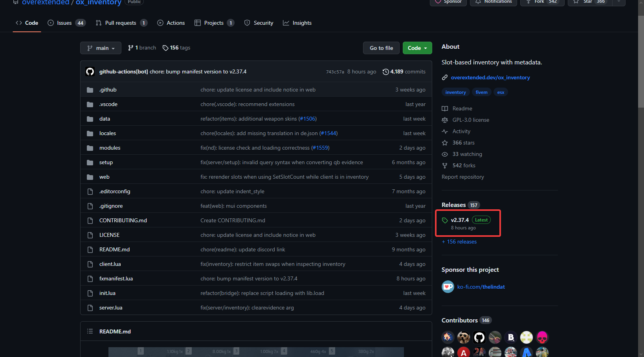The height and width of the screenshot is (357, 644).
Task: Open the Insights tab
Action: (x=297, y=23)
